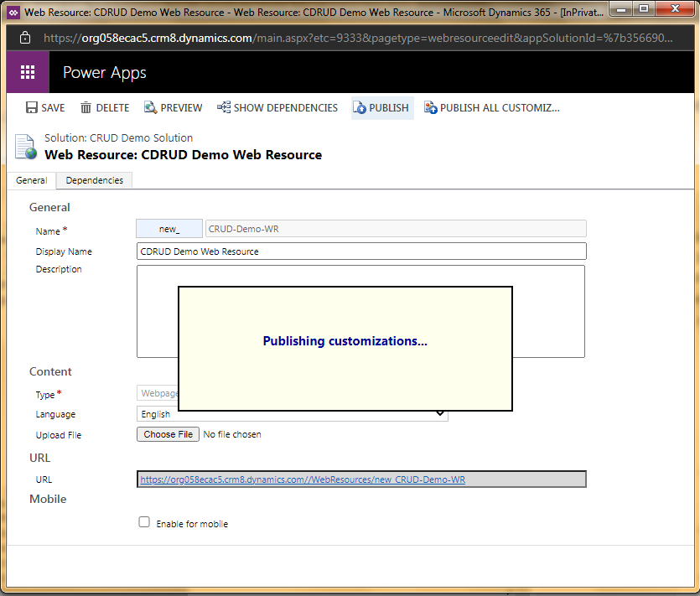This screenshot has width=700, height=596.
Task: Click the Dynamics 365 window title icon
Action: (x=14, y=13)
